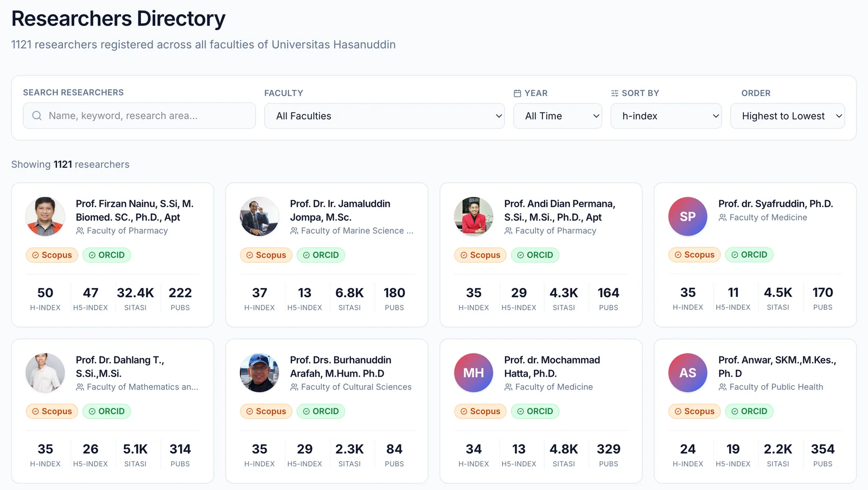Open Prof. Drs. Burhanuddin Arafah's name link
Viewport: 868px width, 490px height.
click(x=341, y=367)
